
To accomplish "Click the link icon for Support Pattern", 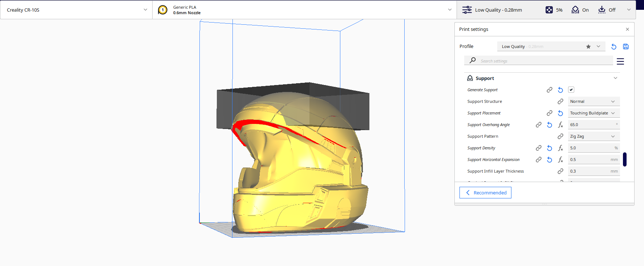I will 560,136.
